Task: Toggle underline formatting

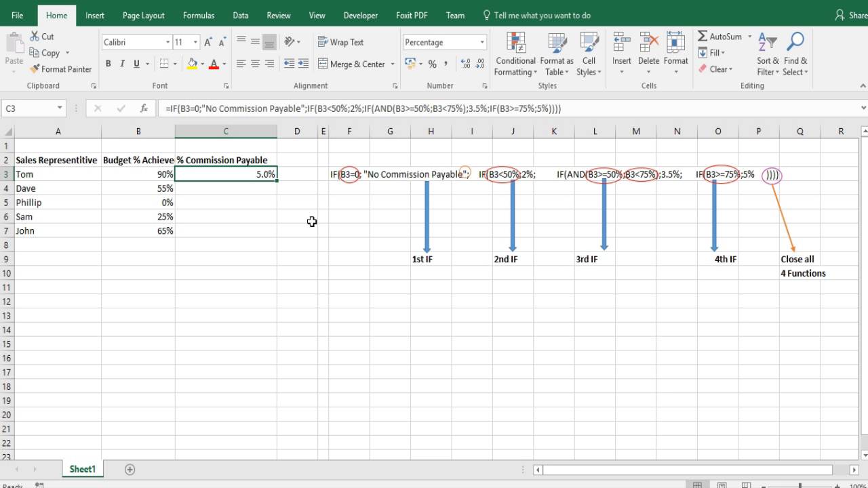Action: (136, 64)
